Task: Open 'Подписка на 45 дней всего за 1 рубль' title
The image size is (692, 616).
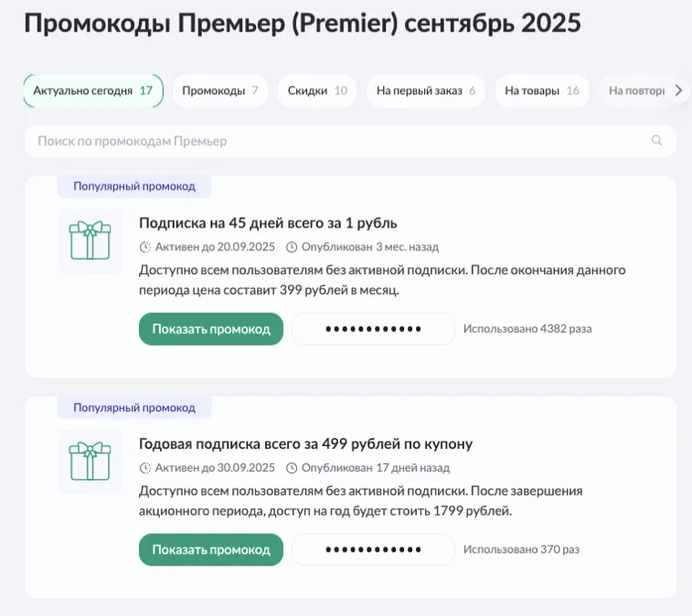Action: click(x=268, y=223)
